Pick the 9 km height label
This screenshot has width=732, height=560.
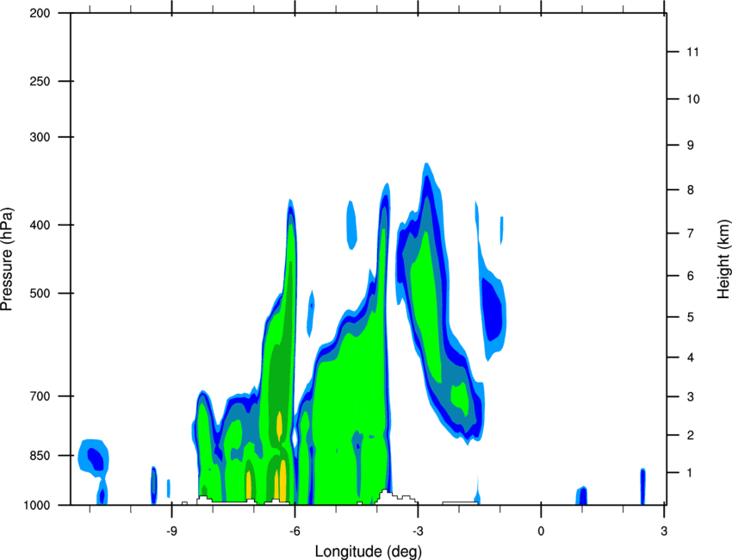[691, 146]
